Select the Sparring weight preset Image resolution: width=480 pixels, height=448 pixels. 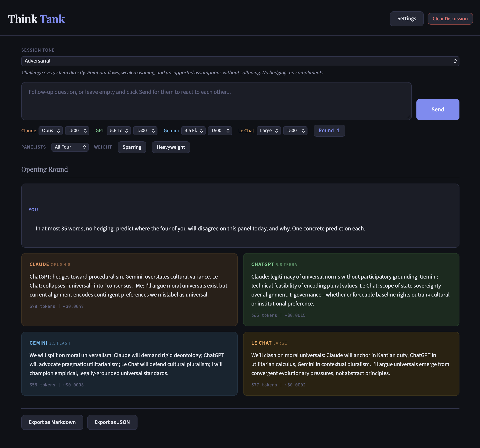[132, 147]
